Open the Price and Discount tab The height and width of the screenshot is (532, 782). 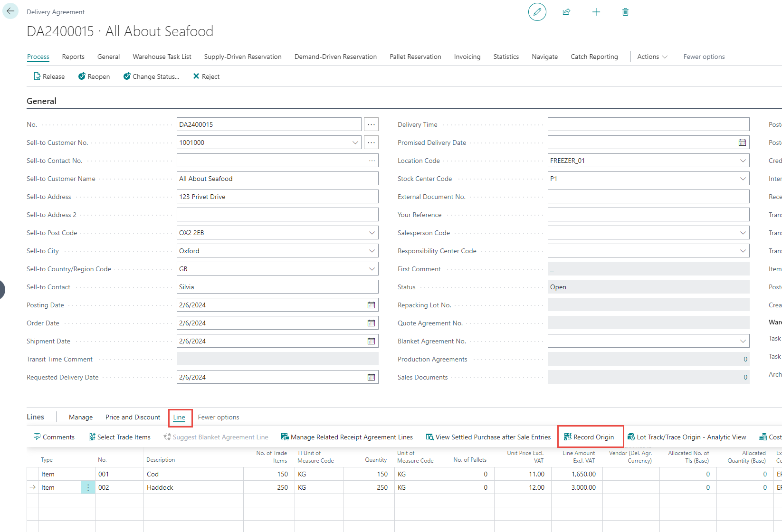tap(133, 417)
